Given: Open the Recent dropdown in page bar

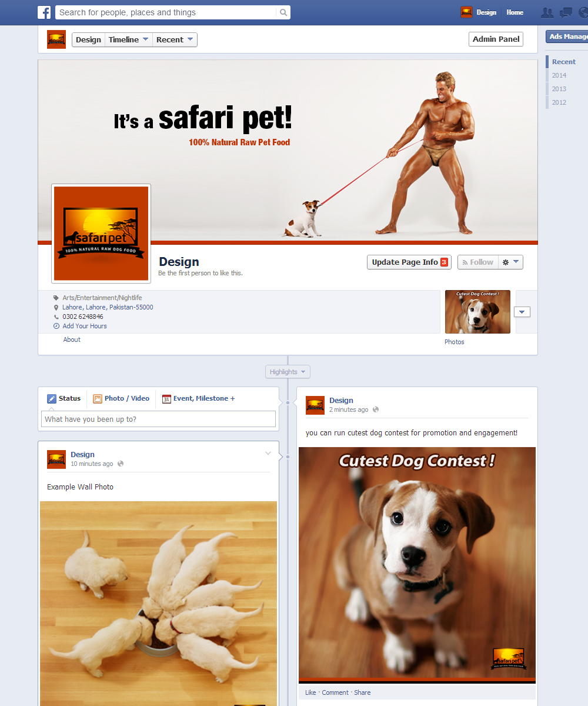Looking at the screenshot, I should [x=175, y=39].
